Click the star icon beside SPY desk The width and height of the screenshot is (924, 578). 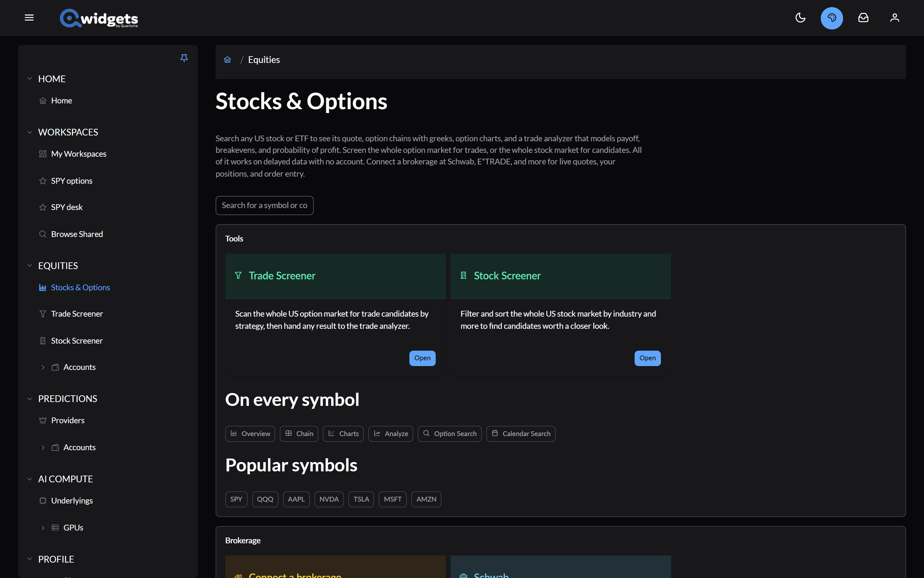[43, 207]
